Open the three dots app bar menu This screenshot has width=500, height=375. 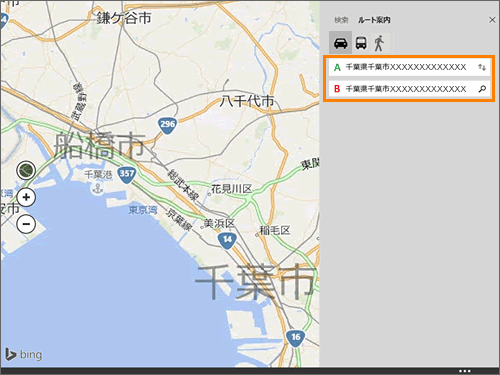[x=465, y=371]
